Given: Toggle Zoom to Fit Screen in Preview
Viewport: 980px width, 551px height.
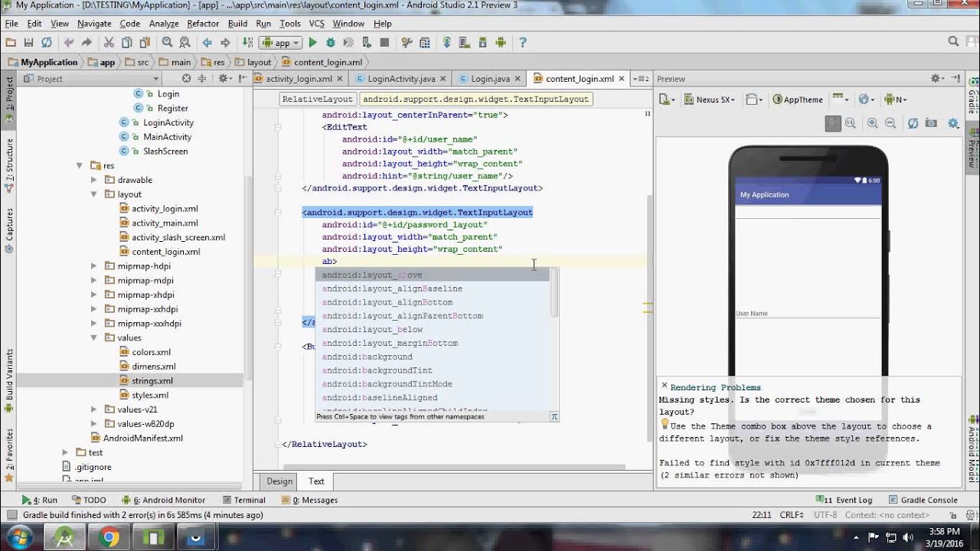Looking at the screenshot, I should pyautogui.click(x=832, y=123).
